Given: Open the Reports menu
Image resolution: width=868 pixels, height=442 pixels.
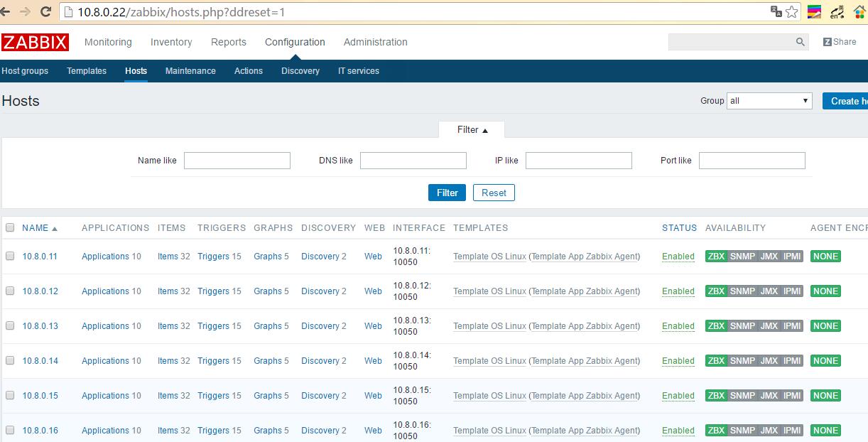Looking at the screenshot, I should coord(229,42).
